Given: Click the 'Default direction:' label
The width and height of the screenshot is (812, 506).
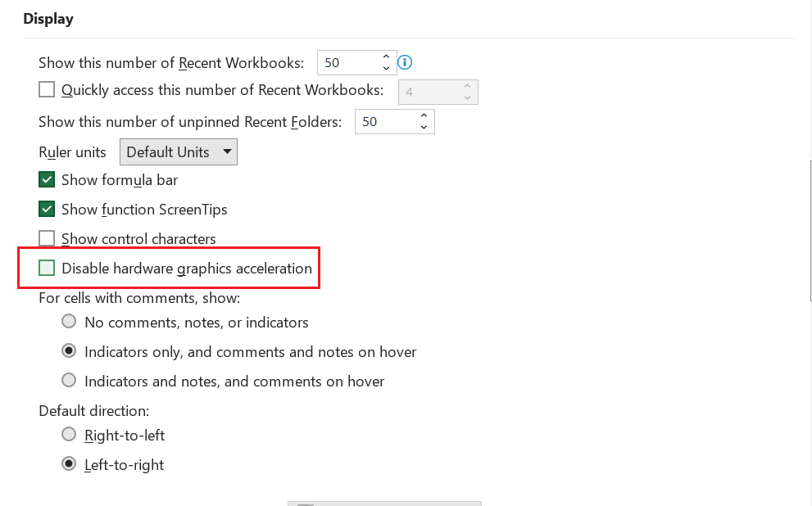Looking at the screenshot, I should [x=93, y=411].
